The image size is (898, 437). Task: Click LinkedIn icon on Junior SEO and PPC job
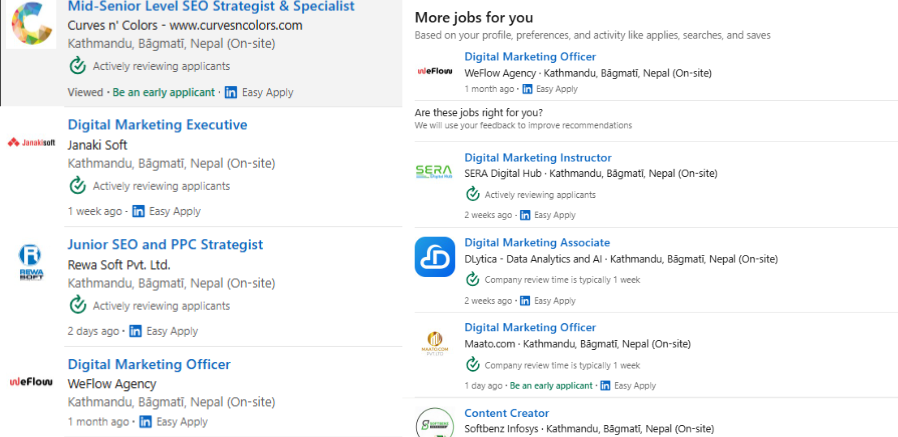point(135,331)
